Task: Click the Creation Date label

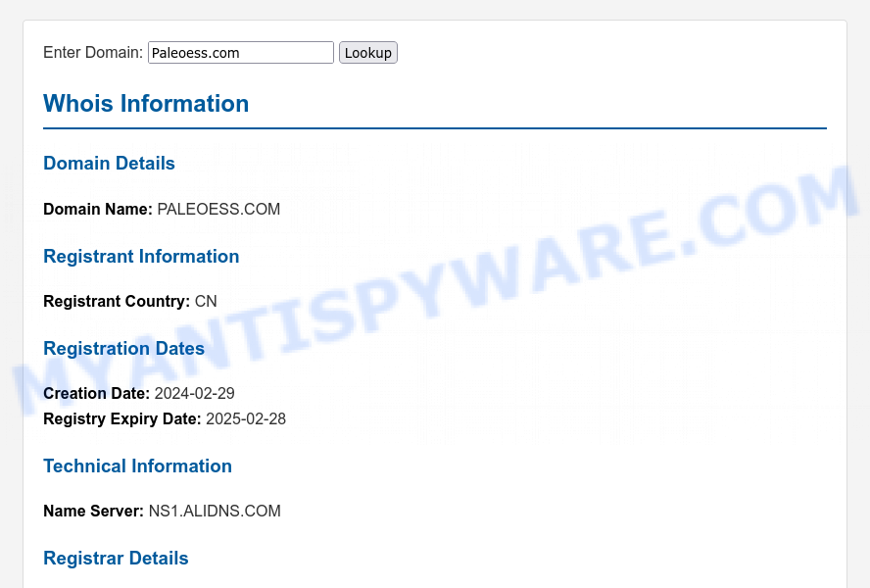Action: pyautogui.click(x=97, y=394)
